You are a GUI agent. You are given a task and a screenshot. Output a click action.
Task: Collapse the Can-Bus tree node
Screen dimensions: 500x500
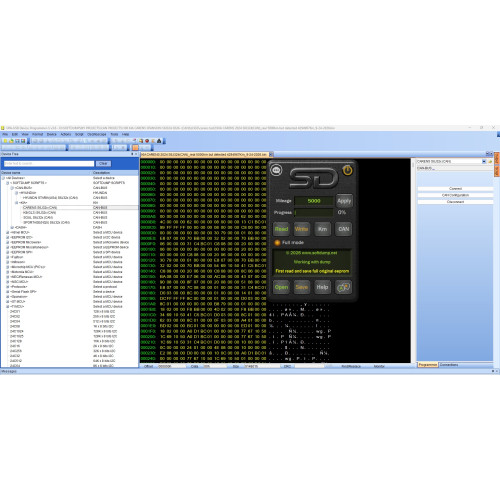(x=12, y=188)
